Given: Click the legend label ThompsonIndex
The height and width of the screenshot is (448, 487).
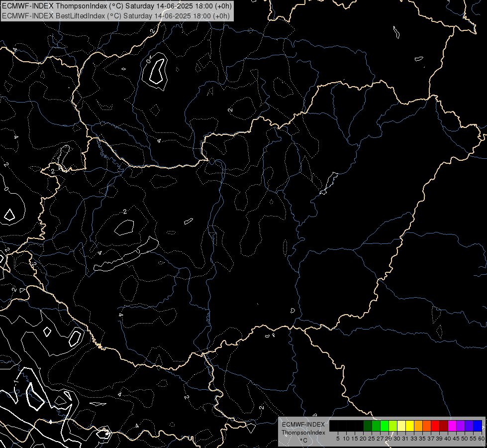Looking at the screenshot, I should tap(303, 433).
